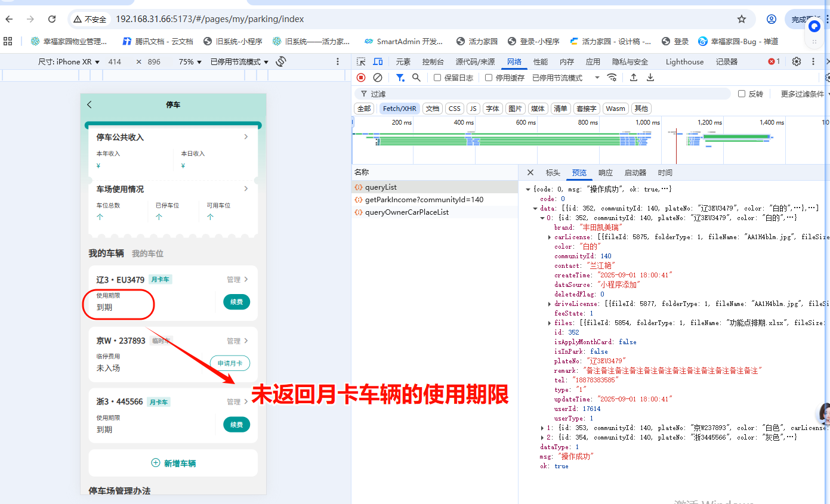The height and width of the screenshot is (504, 830).
Task: Toggle the network filter funnel icon
Action: click(x=400, y=78)
